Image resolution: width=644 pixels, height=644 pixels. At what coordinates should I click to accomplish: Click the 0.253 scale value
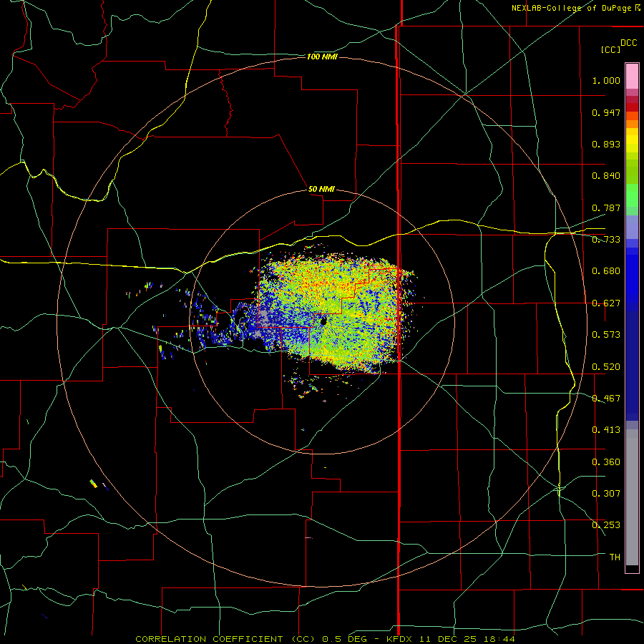(x=606, y=525)
